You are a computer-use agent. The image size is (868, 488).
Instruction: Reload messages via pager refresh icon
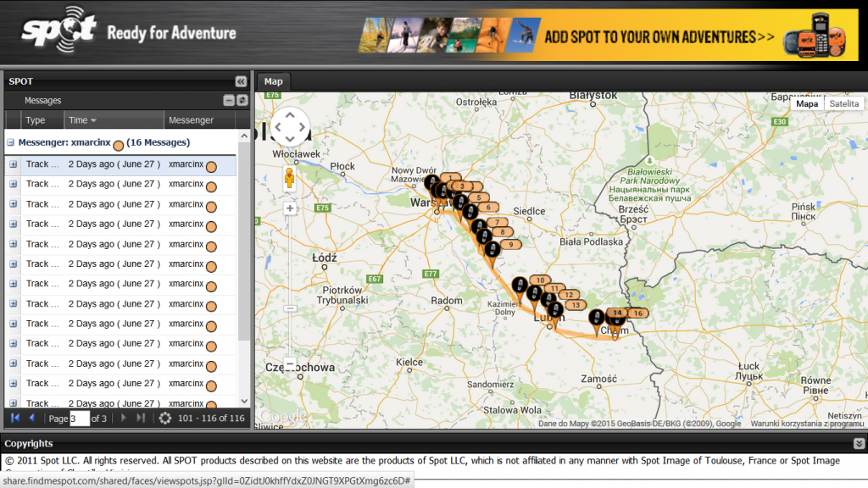click(165, 419)
